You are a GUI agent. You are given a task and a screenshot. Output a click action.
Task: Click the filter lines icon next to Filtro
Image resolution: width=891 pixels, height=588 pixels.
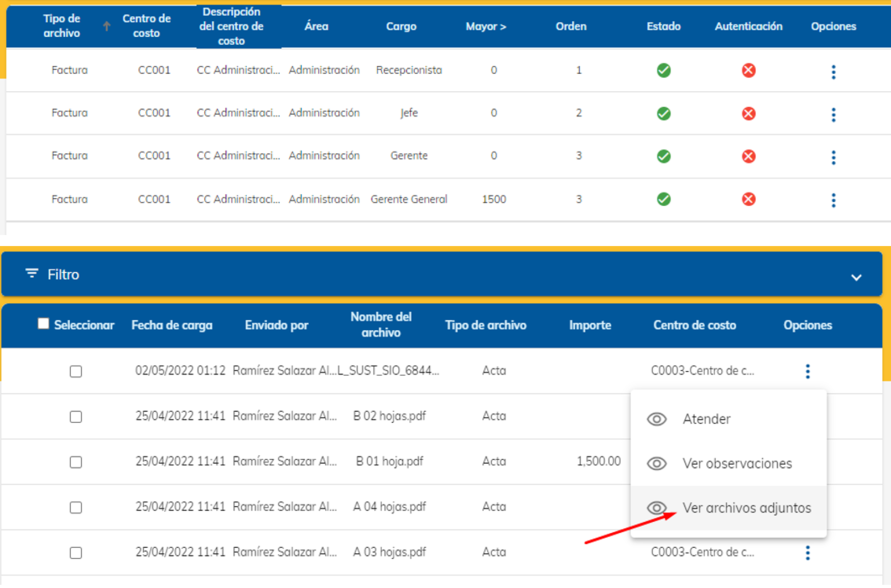(32, 274)
